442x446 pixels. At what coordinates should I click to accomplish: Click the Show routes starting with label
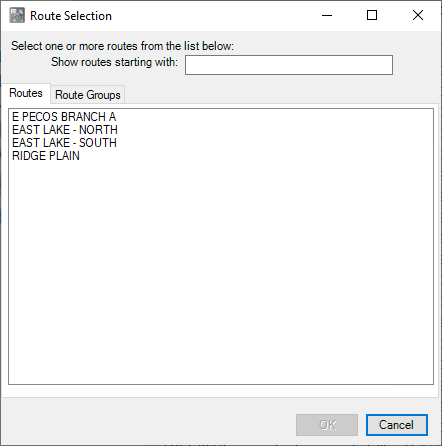[x=114, y=62]
